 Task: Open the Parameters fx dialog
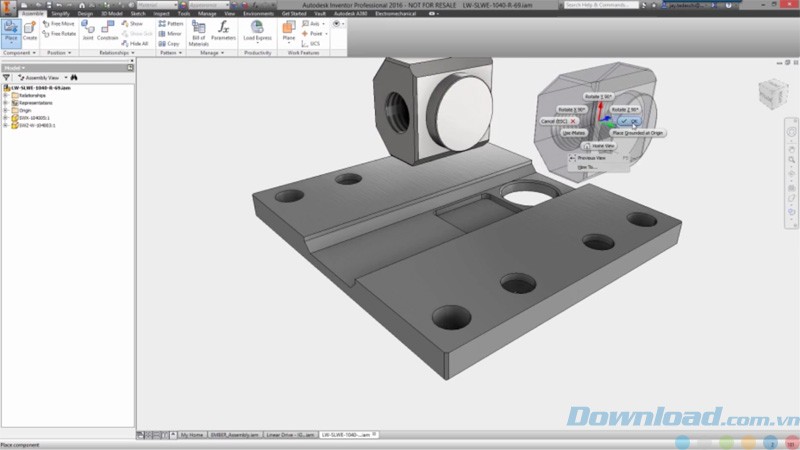point(223,30)
